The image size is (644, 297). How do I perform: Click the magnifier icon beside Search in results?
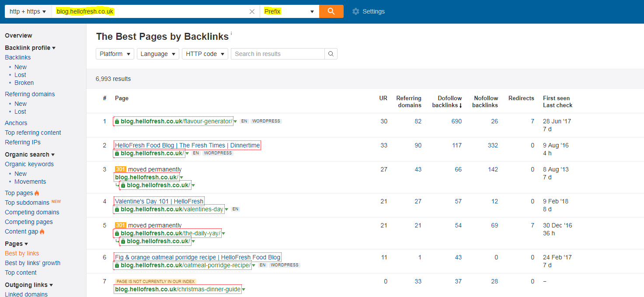pos(331,54)
